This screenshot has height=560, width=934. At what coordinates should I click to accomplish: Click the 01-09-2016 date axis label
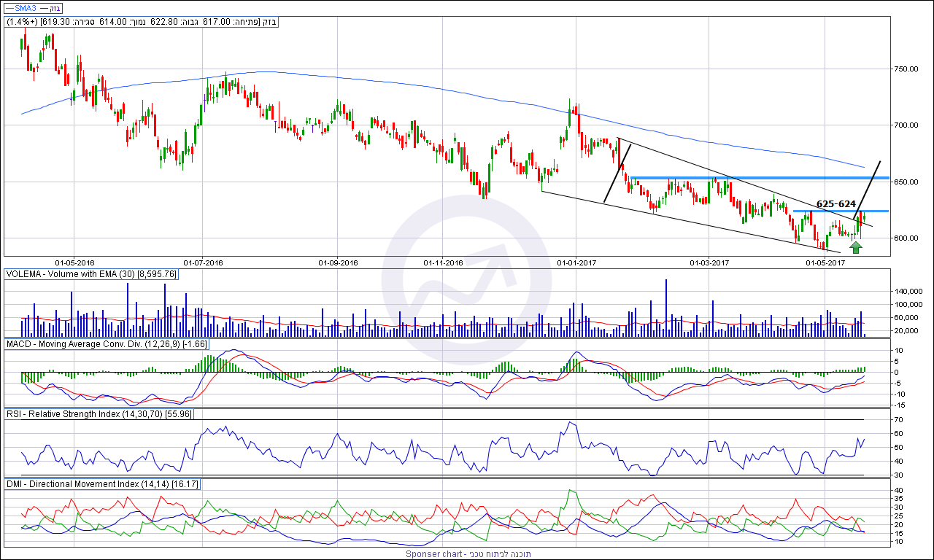coord(339,262)
